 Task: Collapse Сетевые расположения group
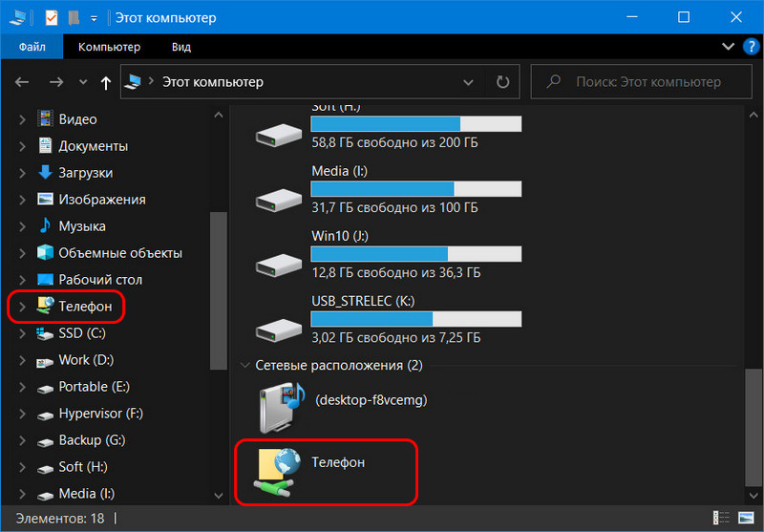[x=244, y=366]
